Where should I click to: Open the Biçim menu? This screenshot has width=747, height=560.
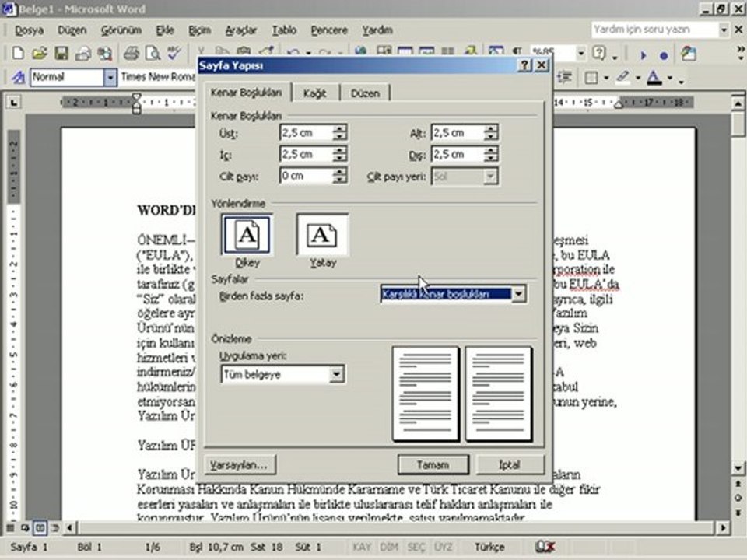pyautogui.click(x=200, y=30)
